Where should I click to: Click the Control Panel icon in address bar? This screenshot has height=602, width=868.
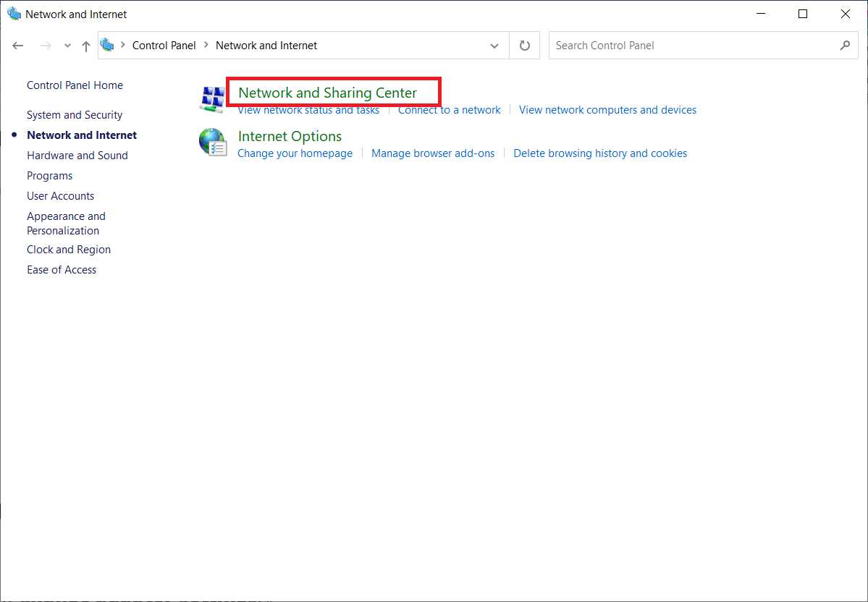coord(107,45)
